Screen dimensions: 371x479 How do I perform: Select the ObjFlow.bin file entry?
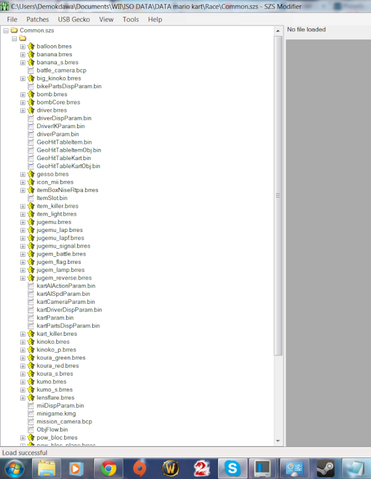pyautogui.click(x=52, y=429)
